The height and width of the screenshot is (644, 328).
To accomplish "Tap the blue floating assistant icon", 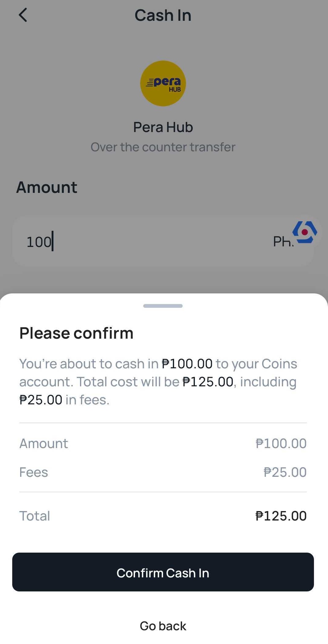I will pyautogui.click(x=304, y=232).
